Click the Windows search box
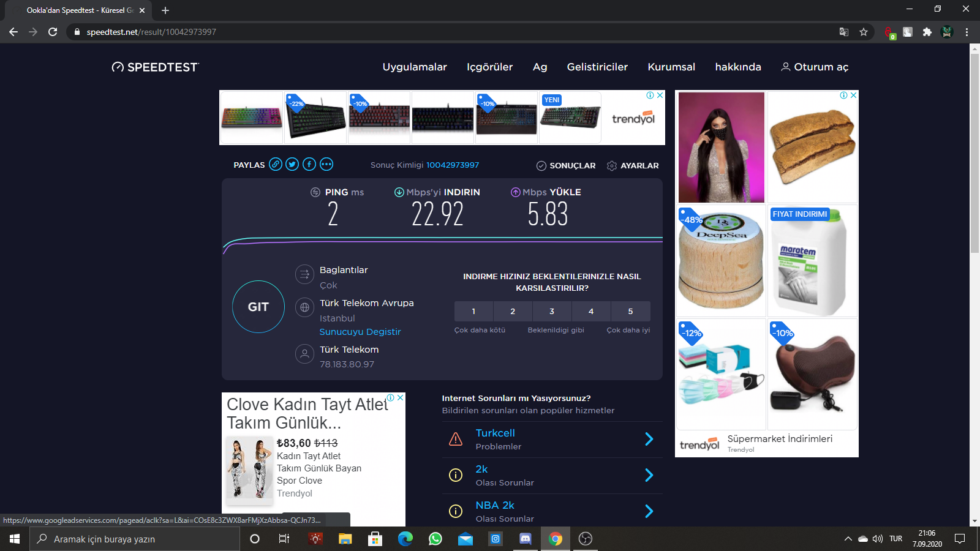This screenshot has width=980, height=551. 135,539
